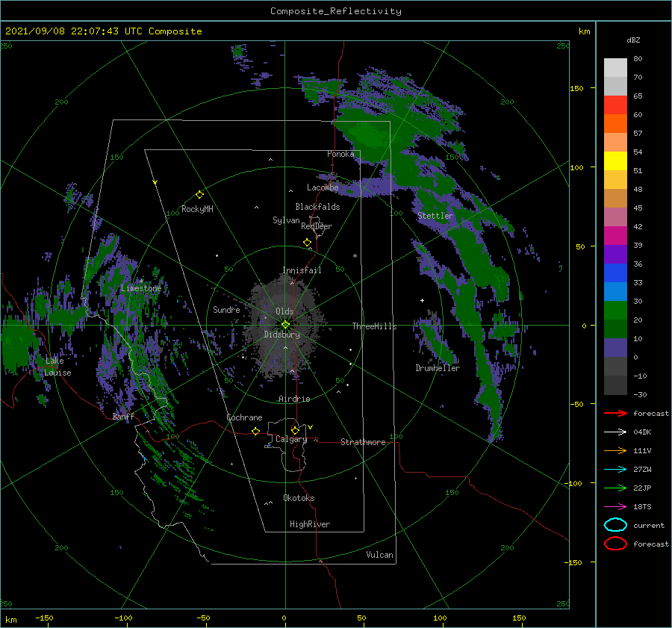
Task: Select the rose 42–45 dBZ swatch
Action: tap(615, 217)
